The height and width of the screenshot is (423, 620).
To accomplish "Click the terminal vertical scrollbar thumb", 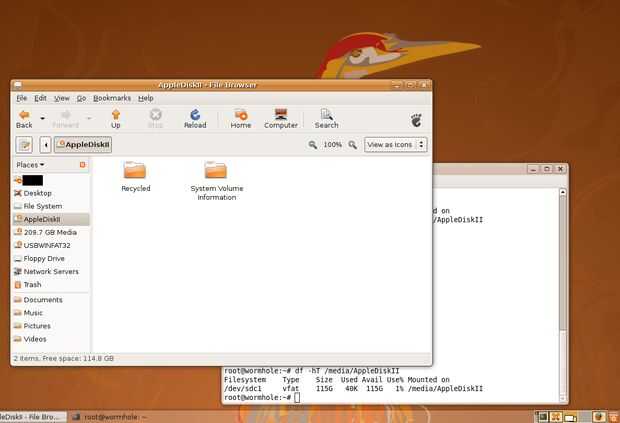I will (x=563, y=263).
